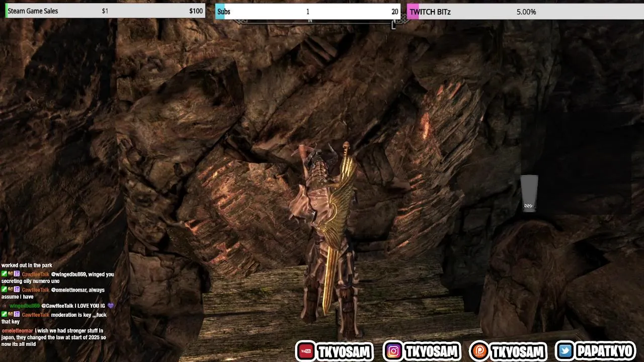Click the Patreon logo icon
Viewport: 644px width, 362px height.
click(x=478, y=351)
